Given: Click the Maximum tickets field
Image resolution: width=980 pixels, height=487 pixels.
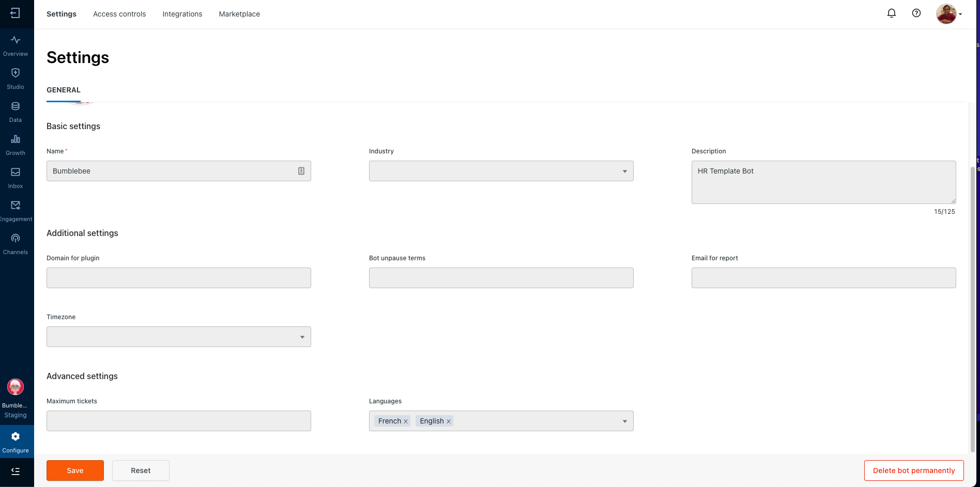Looking at the screenshot, I should pyautogui.click(x=179, y=421).
